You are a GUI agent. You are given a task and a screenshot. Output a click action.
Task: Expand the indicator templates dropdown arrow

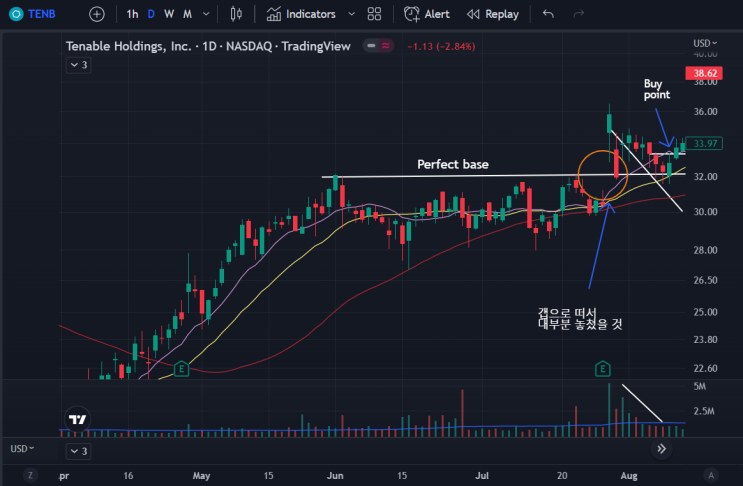[352, 14]
